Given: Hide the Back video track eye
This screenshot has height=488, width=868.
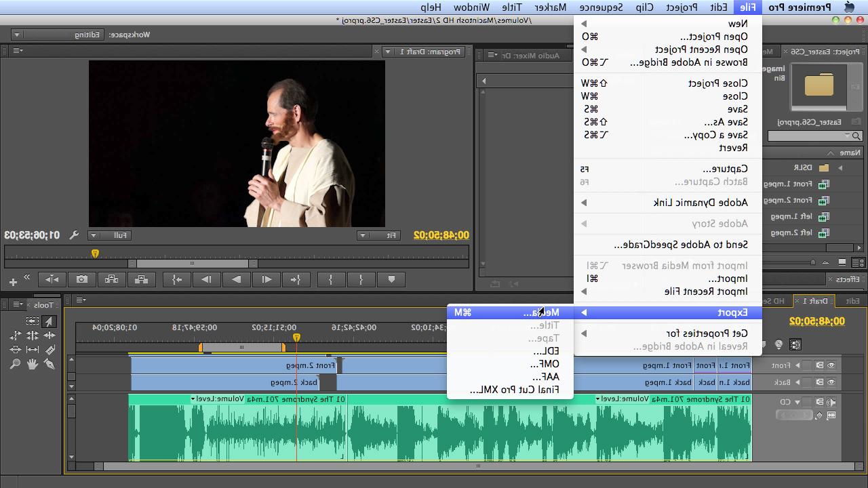Looking at the screenshot, I should (x=831, y=382).
